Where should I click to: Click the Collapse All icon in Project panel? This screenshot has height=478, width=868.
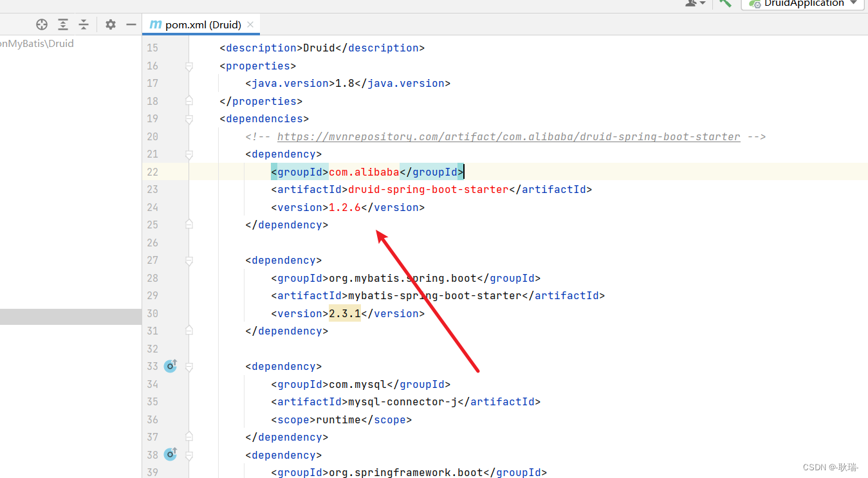coord(84,24)
